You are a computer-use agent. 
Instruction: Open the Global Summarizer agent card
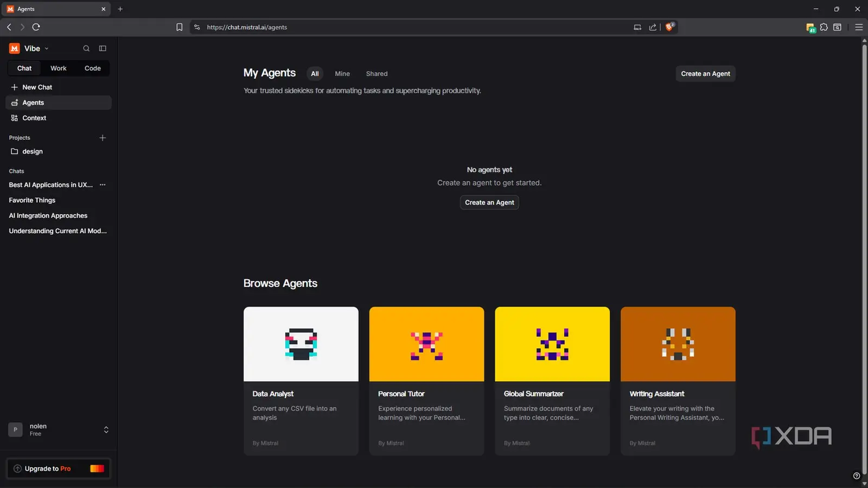coord(552,381)
